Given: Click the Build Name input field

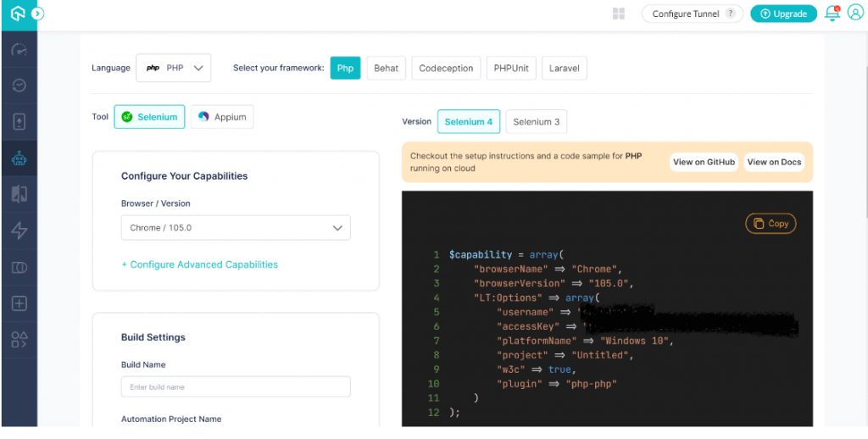Looking at the screenshot, I should [x=235, y=386].
